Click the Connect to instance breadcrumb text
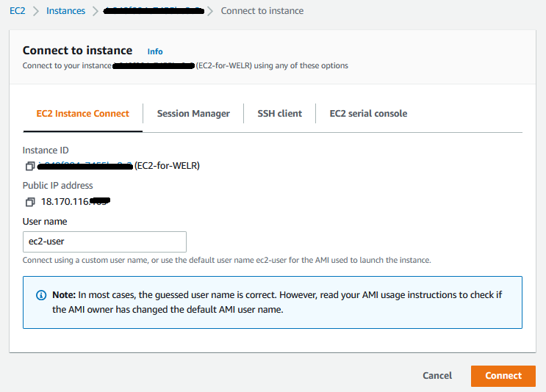 pyautogui.click(x=262, y=11)
